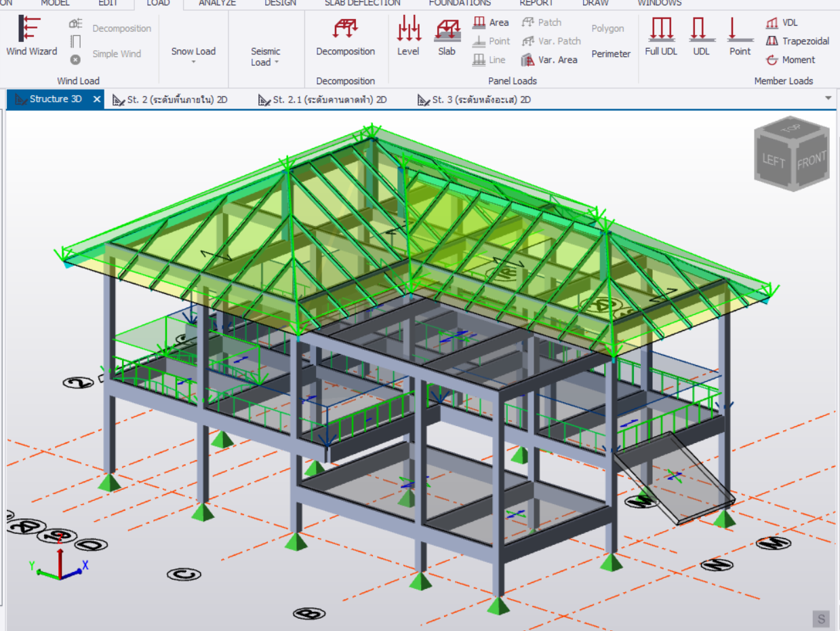
Task: Pick the Point member load tool
Action: pyautogui.click(x=740, y=35)
